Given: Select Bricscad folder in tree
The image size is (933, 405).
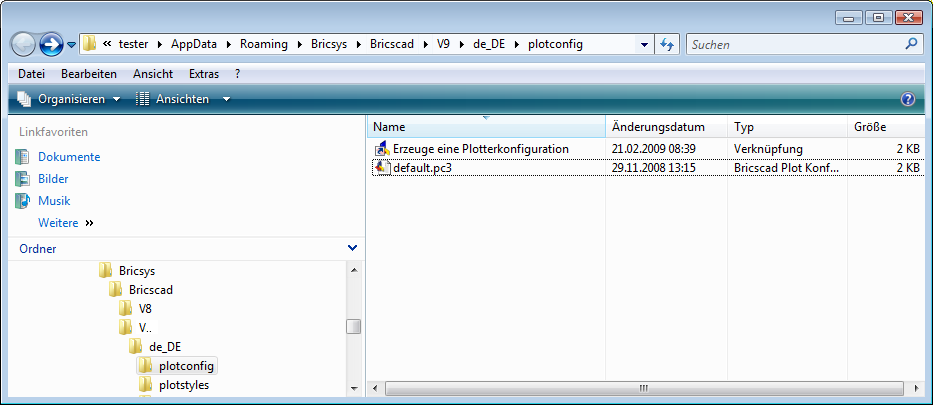Looking at the screenshot, I should [151, 290].
